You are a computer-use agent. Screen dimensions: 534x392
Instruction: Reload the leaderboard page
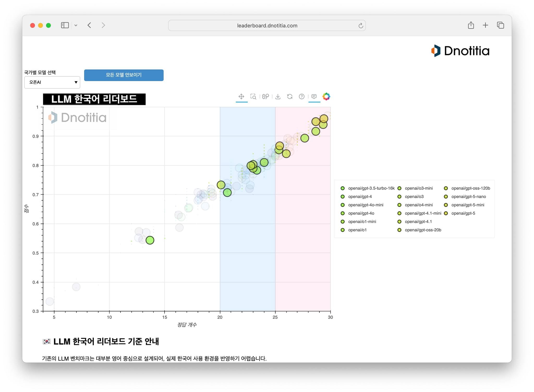tap(361, 26)
